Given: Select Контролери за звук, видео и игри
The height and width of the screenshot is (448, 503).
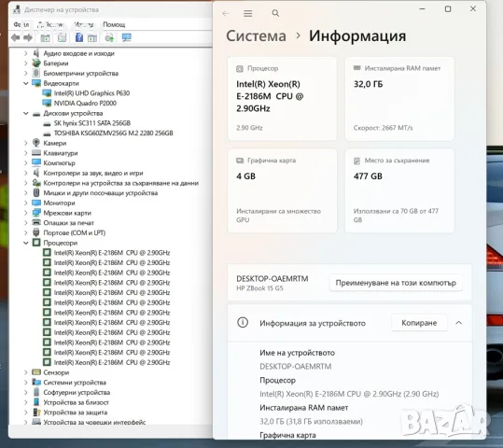Looking at the screenshot, I should pos(93,173).
